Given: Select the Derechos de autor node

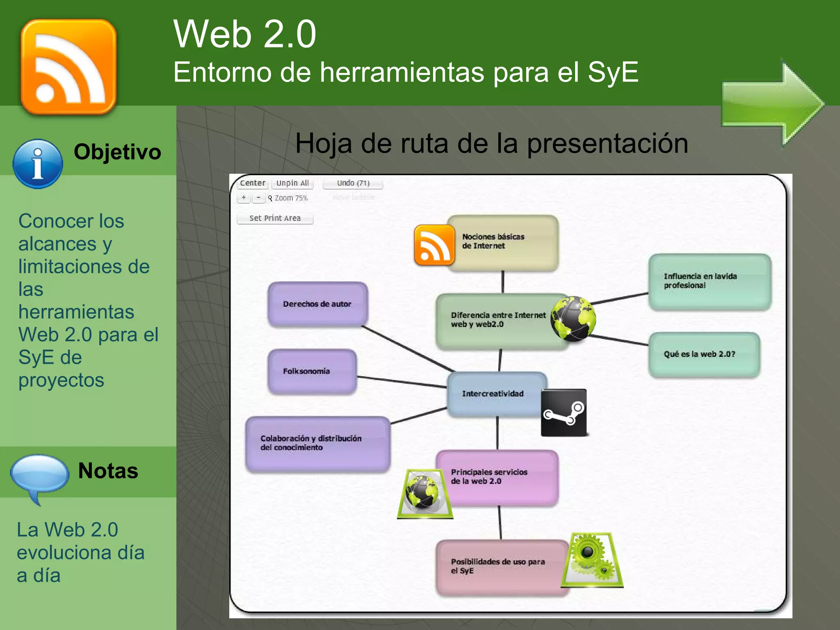Looking at the screenshot, I should pos(317,304).
